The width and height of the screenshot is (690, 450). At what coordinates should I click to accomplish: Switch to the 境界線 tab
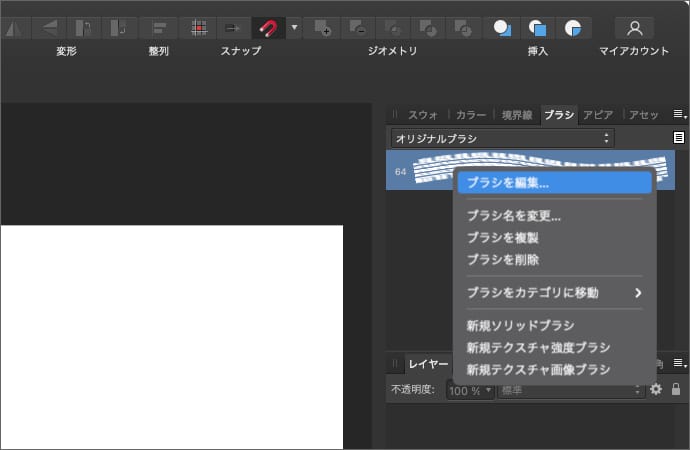coord(518,115)
